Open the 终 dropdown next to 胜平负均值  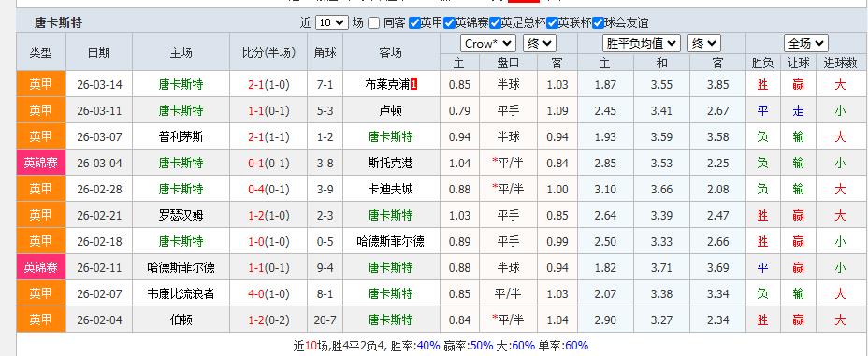pos(704,43)
